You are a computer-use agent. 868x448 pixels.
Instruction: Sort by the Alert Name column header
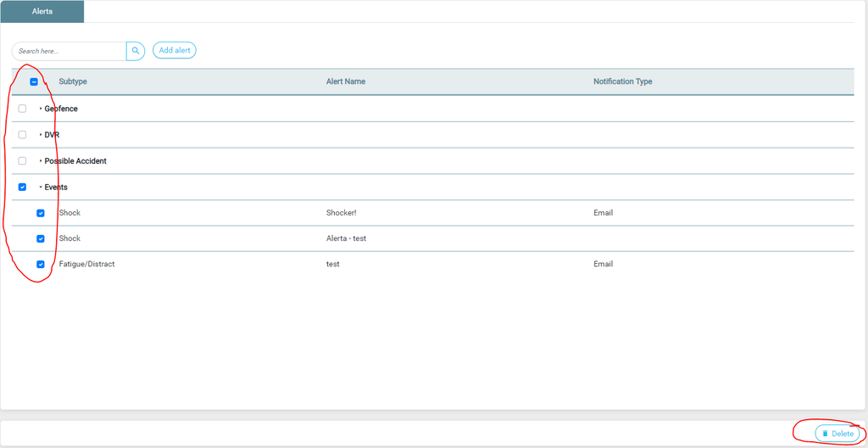[346, 81]
